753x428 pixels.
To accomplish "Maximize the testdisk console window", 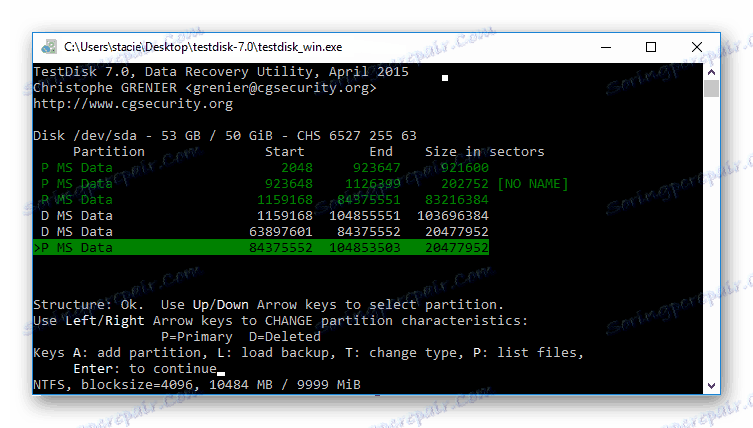I will pyautogui.click(x=651, y=47).
